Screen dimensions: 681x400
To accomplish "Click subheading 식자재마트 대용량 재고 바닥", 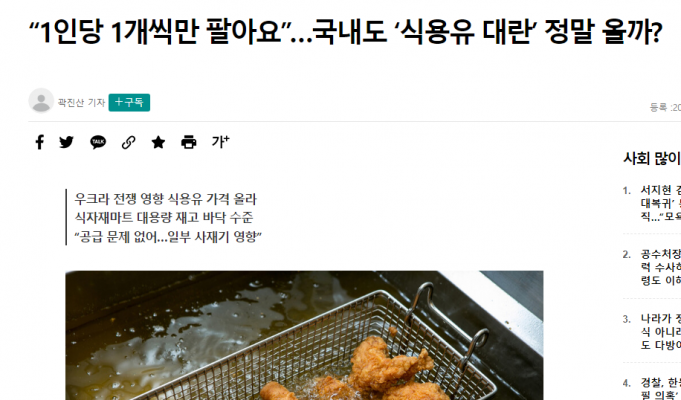I will (164, 218).
